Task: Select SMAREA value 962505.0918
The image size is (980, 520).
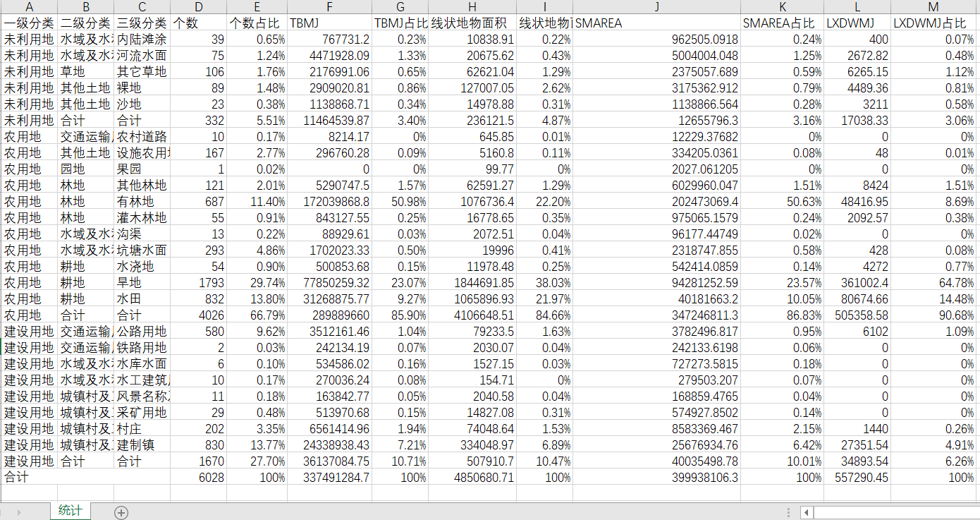Action: [656, 40]
